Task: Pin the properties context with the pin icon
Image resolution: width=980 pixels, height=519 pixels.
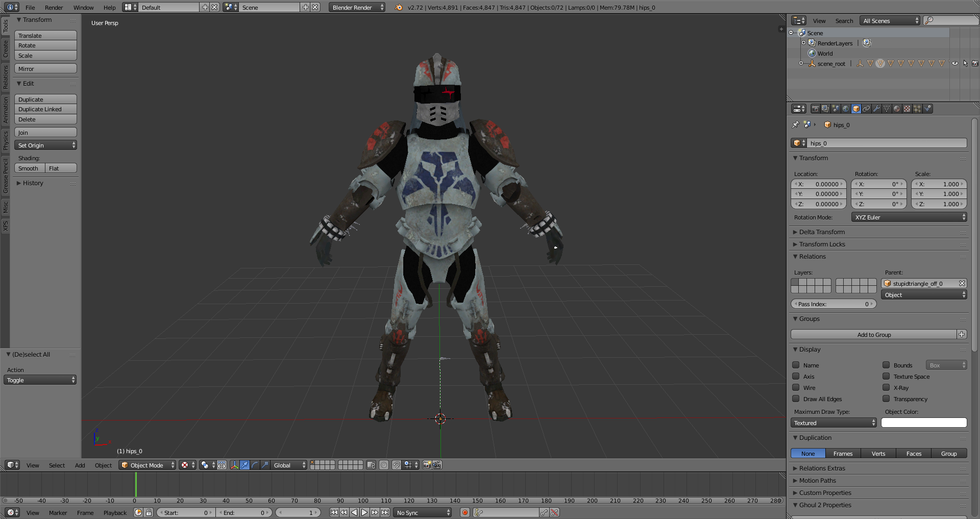Action: pos(795,125)
